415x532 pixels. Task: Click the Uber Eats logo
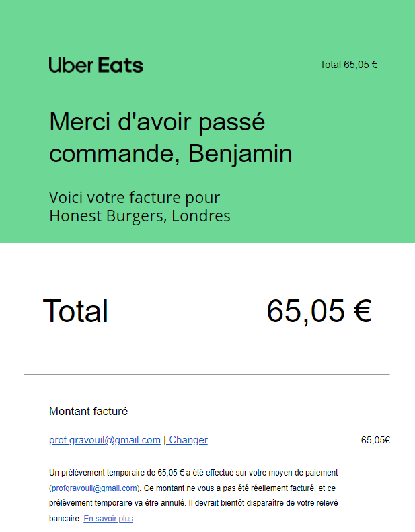pos(96,65)
